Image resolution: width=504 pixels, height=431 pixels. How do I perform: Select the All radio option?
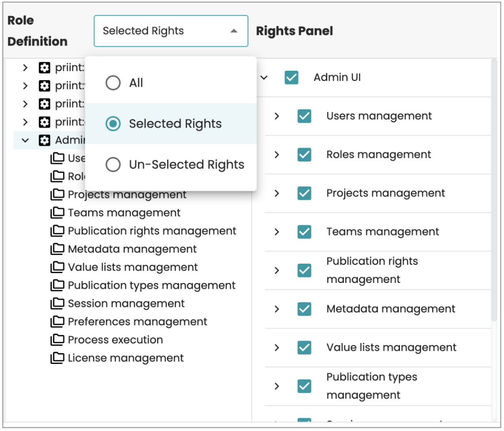click(113, 83)
